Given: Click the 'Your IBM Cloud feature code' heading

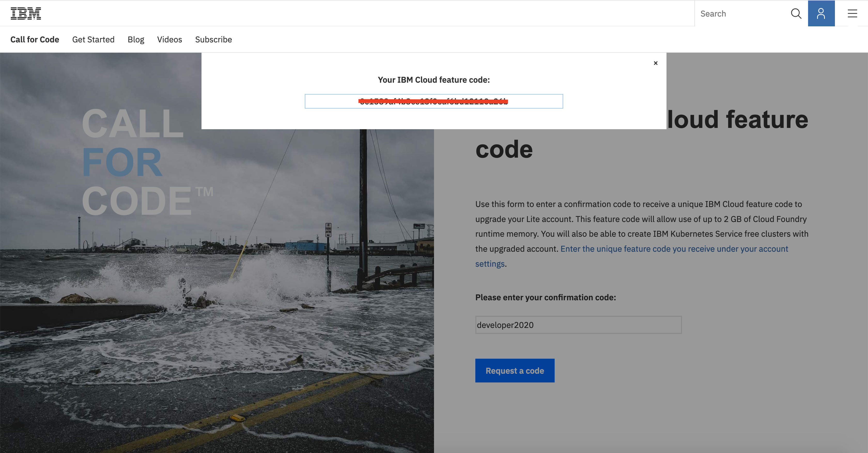Looking at the screenshot, I should 434,80.
